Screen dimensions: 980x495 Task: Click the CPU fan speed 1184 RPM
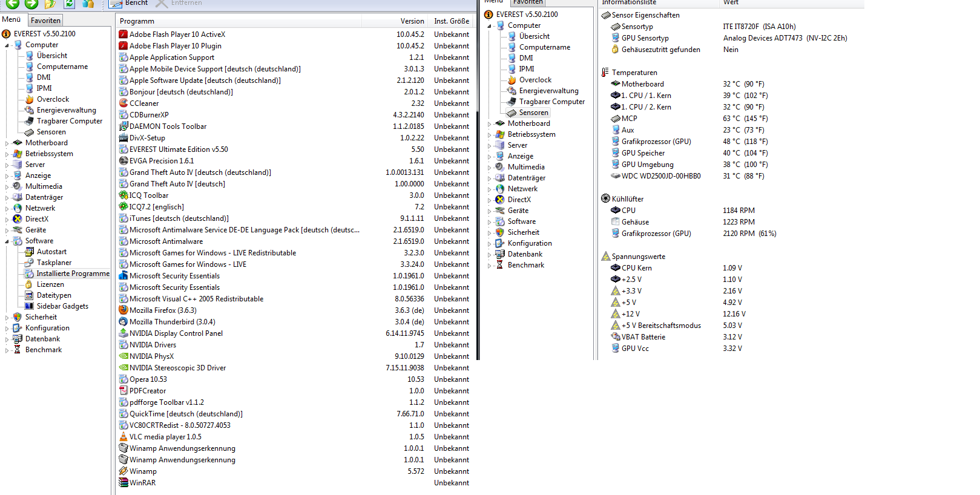[x=738, y=211]
